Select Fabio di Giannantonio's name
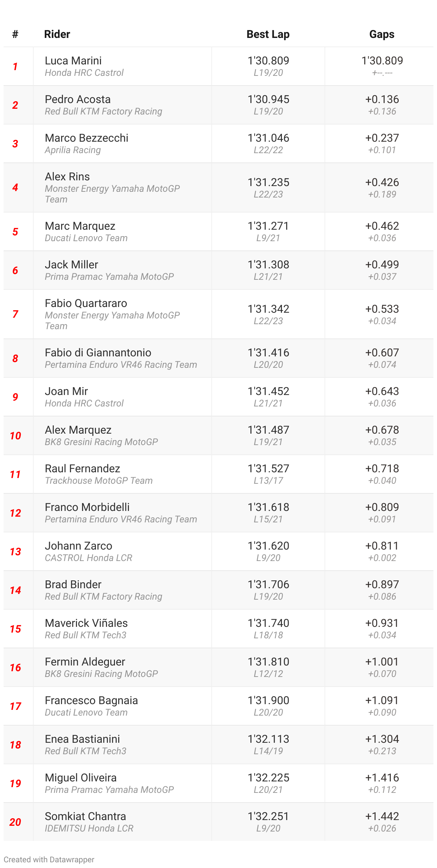The width and height of the screenshot is (437, 868). tap(98, 353)
